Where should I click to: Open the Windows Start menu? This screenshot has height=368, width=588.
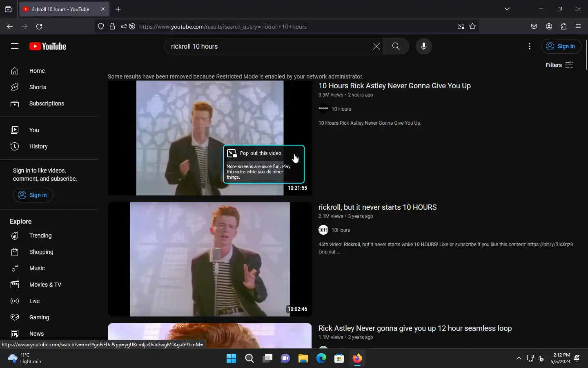[x=231, y=359]
